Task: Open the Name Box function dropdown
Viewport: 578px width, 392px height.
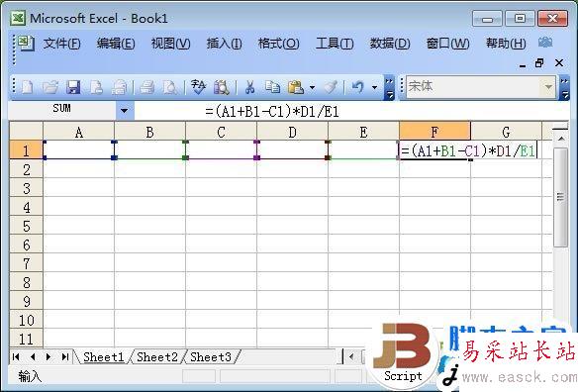Action: coord(125,110)
